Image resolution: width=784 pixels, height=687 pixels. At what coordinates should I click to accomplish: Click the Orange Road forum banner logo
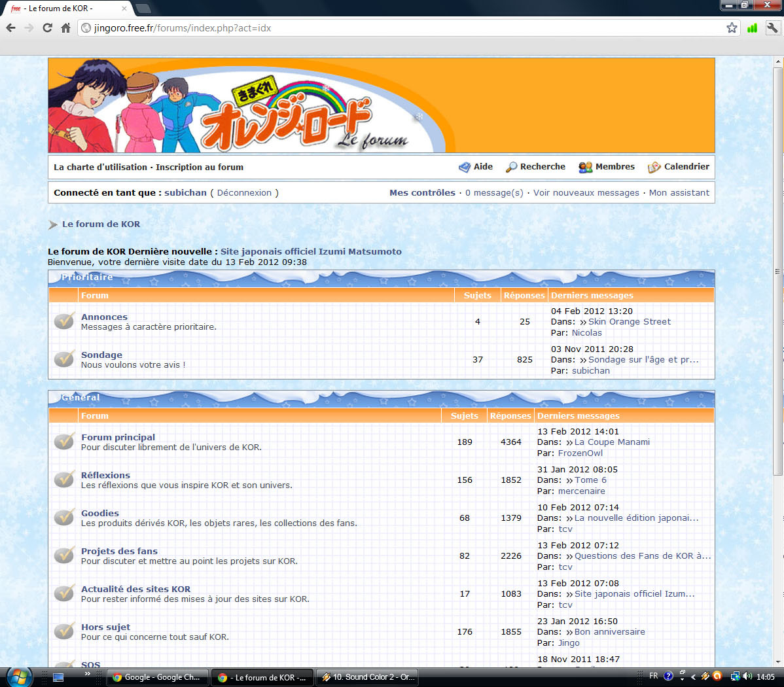click(x=382, y=105)
